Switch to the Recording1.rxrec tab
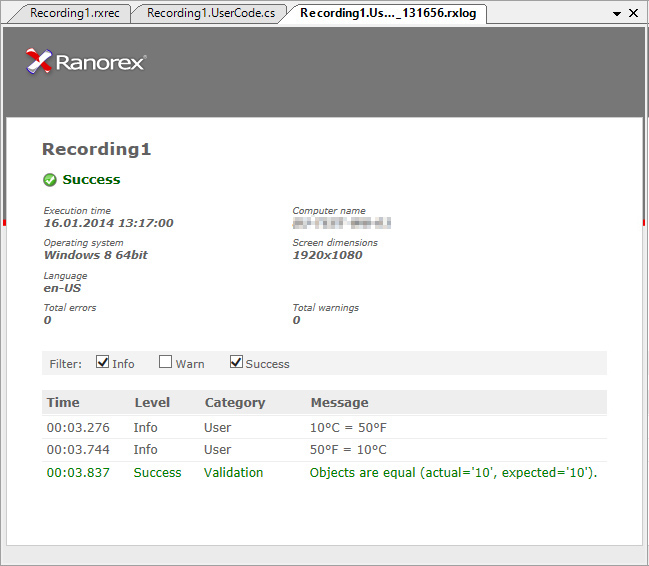Screen dimensions: 649x566 tap(75, 13)
